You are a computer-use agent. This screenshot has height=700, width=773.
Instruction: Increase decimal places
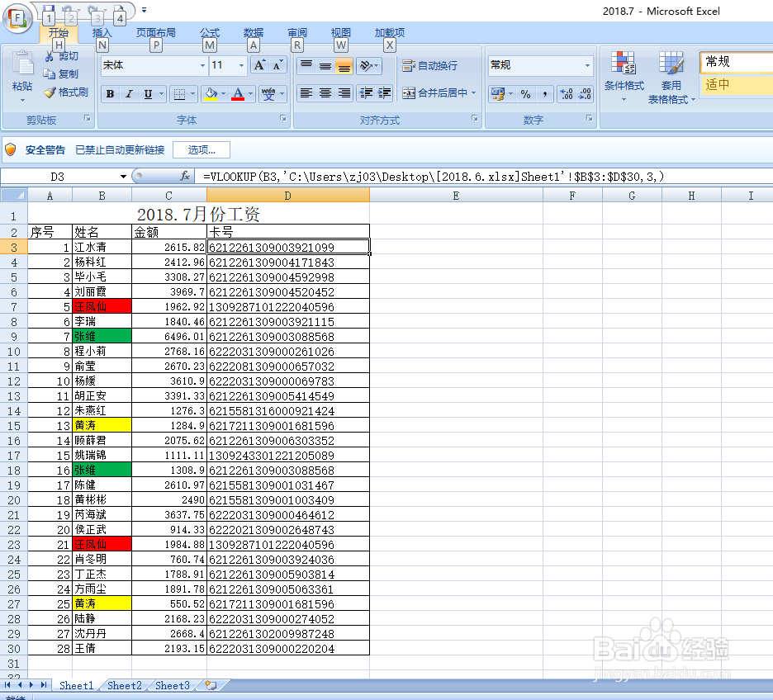click(x=567, y=93)
